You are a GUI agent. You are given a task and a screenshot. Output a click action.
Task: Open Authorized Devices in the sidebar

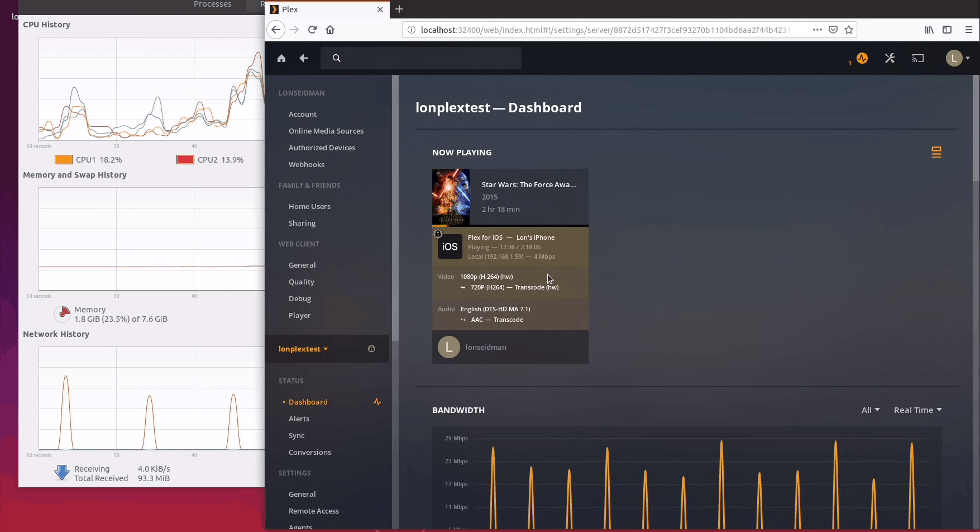(x=322, y=148)
